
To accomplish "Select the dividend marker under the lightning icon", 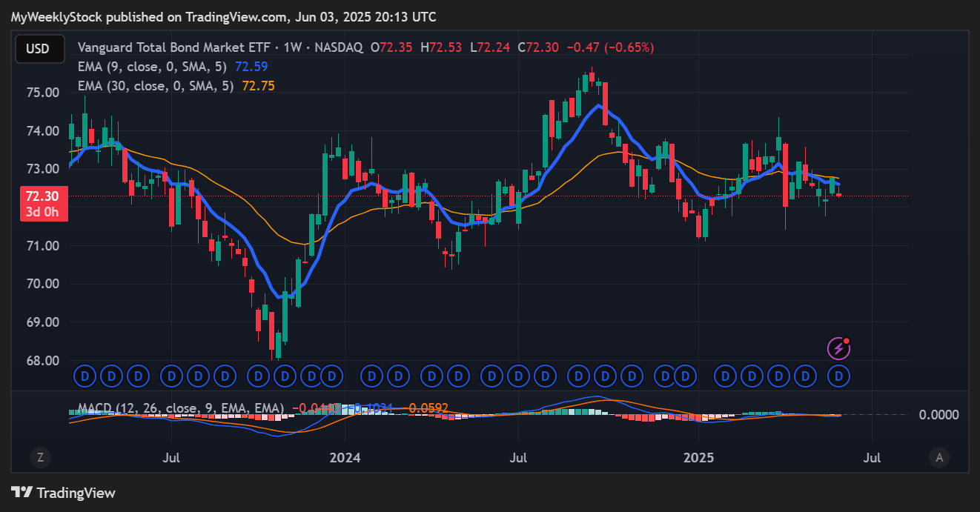I will click(839, 376).
